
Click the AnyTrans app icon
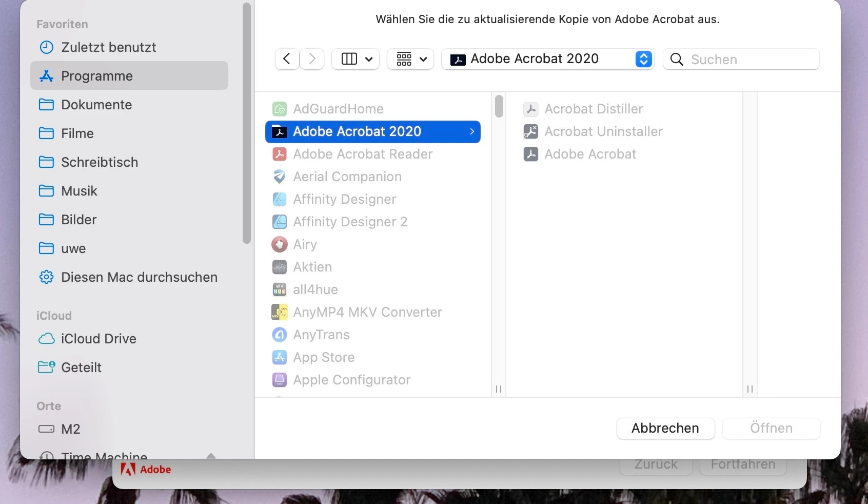point(280,335)
